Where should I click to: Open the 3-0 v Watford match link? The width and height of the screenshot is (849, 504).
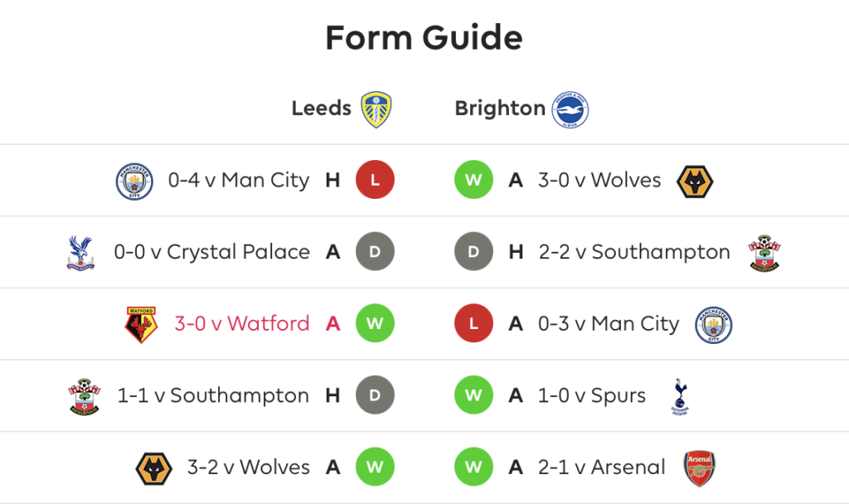[x=241, y=324]
